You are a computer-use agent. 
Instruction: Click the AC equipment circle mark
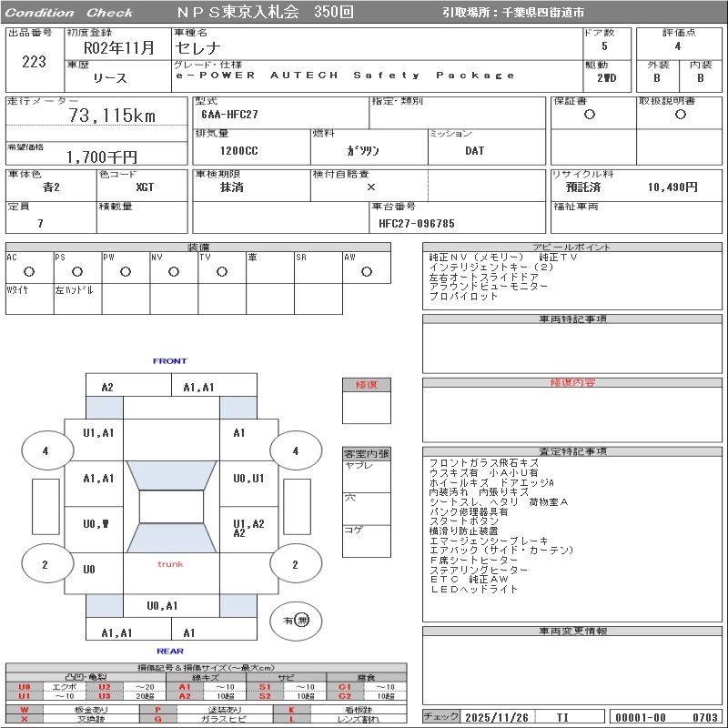[x=29, y=271]
